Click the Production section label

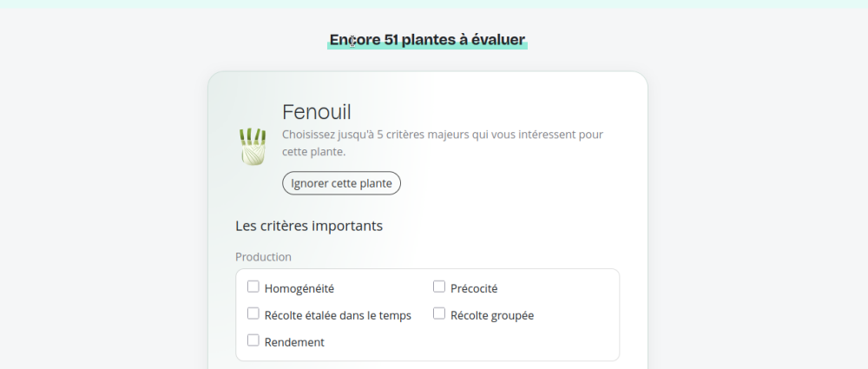point(263,257)
